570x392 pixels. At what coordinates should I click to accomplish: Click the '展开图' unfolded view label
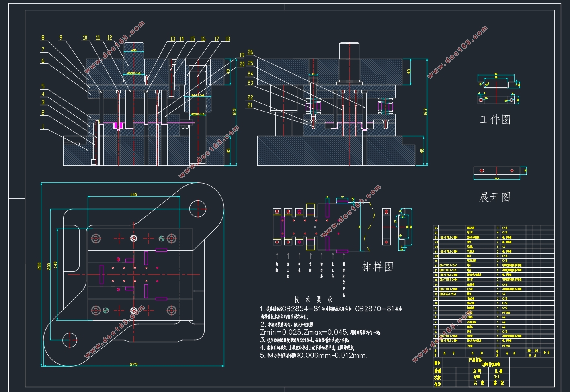[x=495, y=197]
